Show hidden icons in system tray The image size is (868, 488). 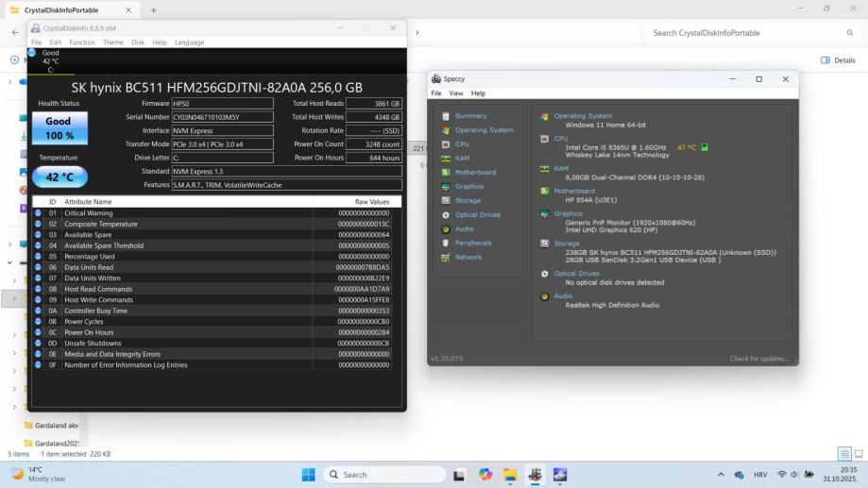[722, 475]
